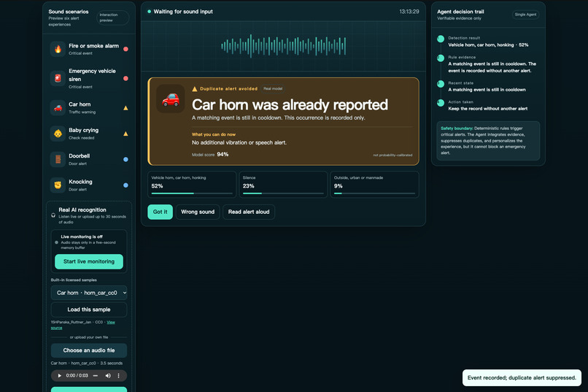Click Read alert aloud button
This screenshot has width=588, height=392.
pos(249,212)
